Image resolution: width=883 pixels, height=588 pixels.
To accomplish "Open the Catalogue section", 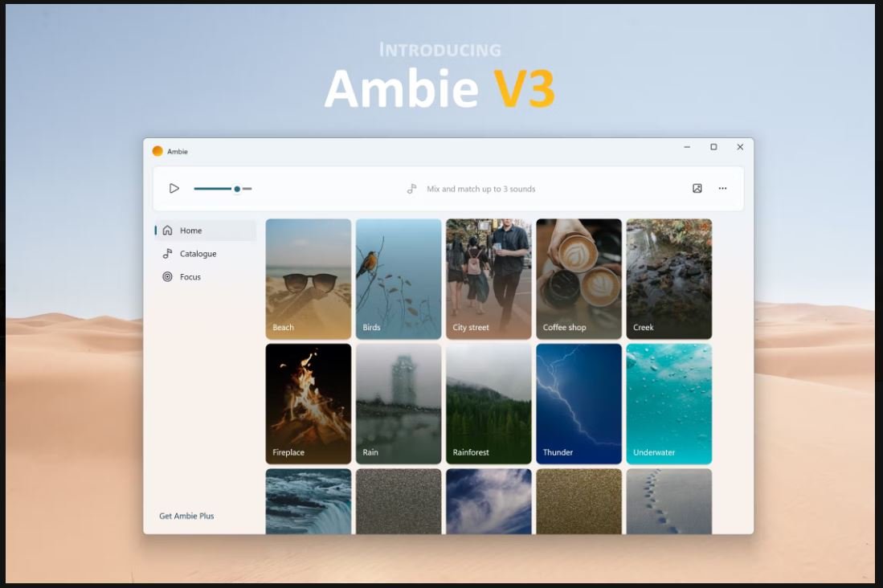I will click(206, 254).
